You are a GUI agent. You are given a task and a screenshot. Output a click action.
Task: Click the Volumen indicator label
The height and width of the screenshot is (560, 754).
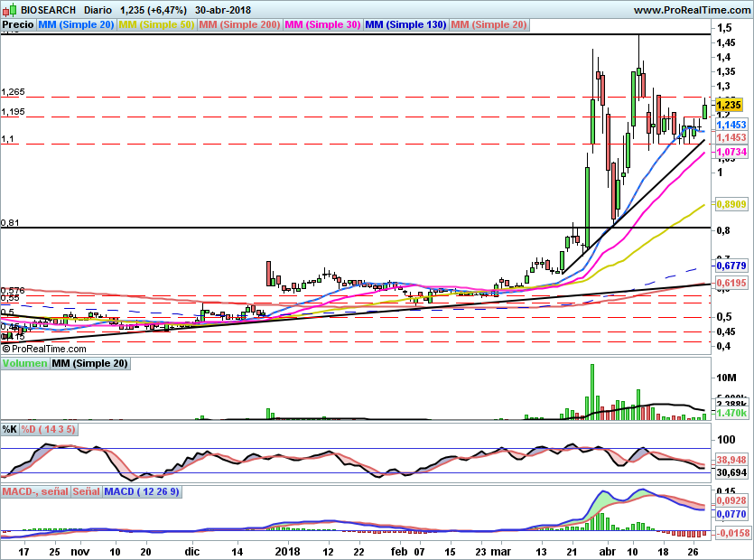coord(25,363)
